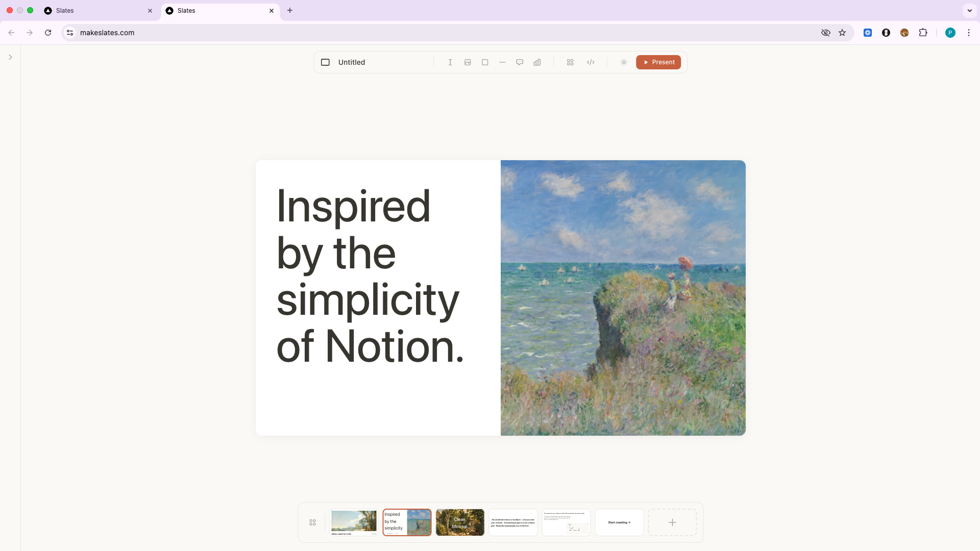Toggle light/dark theme sun icon
This screenshot has height=551, width=980.
624,62
